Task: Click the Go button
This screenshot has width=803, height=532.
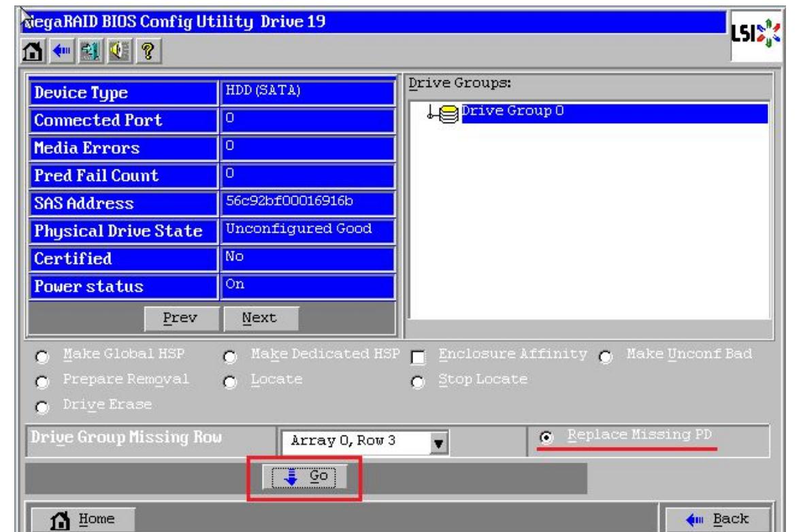Action: click(305, 477)
